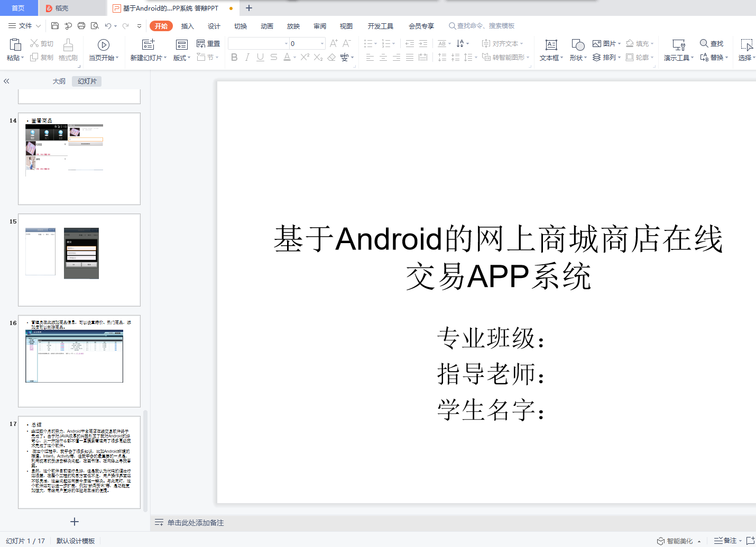Viewport: 756px width, 547px height.
Task: Click the add new slide plus button
Action: click(x=75, y=522)
